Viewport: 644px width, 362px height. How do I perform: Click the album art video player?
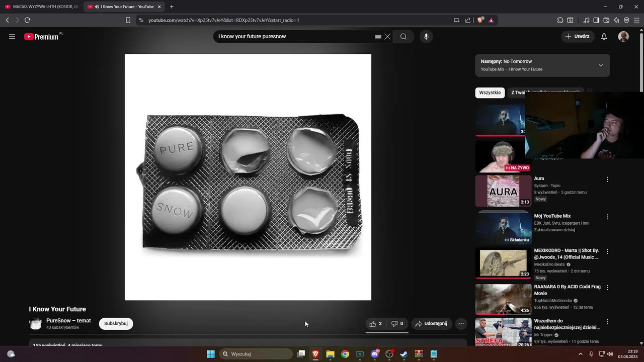tap(248, 177)
